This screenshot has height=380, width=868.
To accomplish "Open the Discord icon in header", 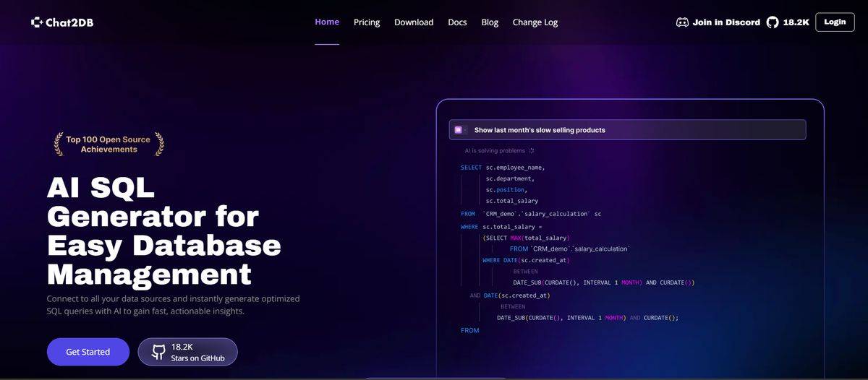I will coord(682,22).
